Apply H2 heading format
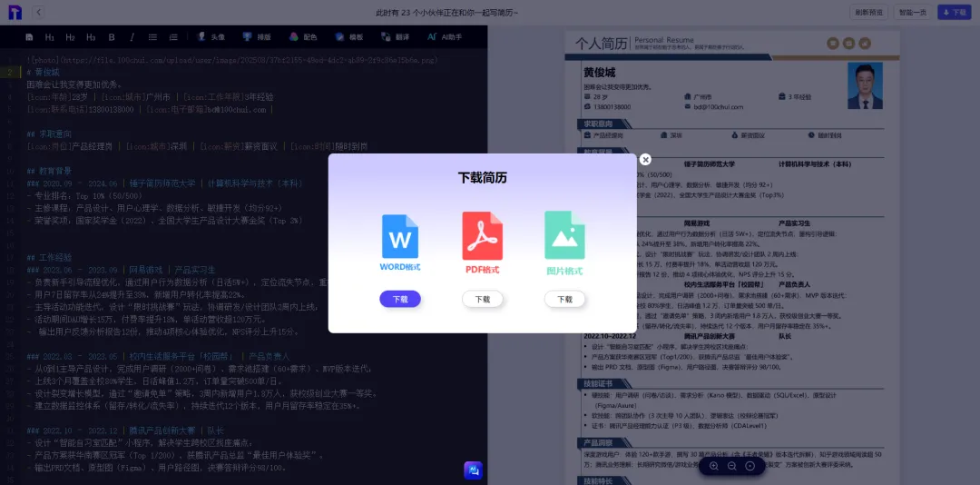The image size is (980, 485). [x=70, y=37]
